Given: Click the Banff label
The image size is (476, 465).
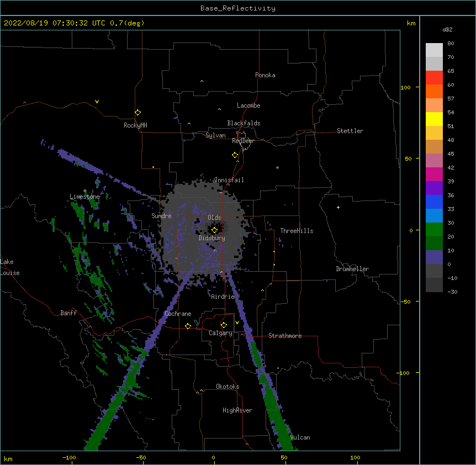Looking at the screenshot, I should coord(68,313).
